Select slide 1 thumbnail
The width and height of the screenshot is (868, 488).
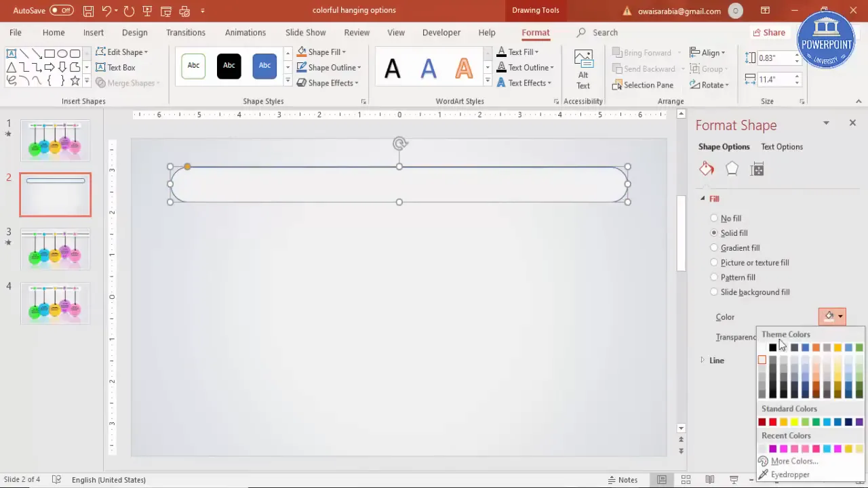click(x=55, y=140)
